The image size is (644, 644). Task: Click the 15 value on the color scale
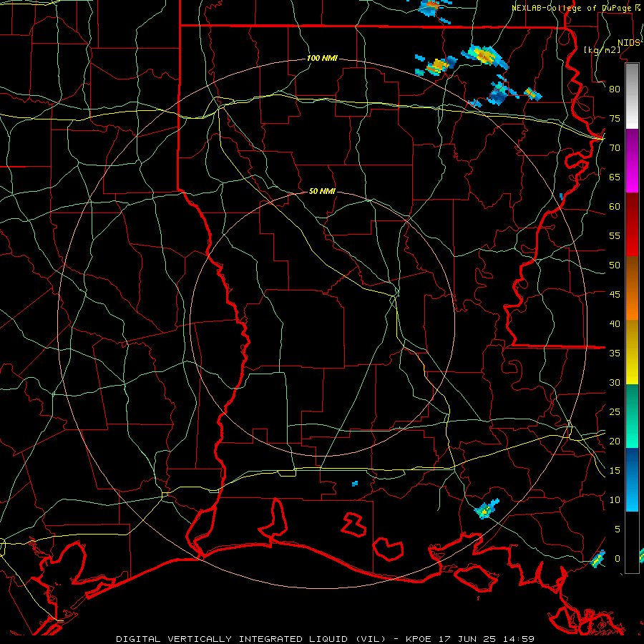tap(615, 471)
